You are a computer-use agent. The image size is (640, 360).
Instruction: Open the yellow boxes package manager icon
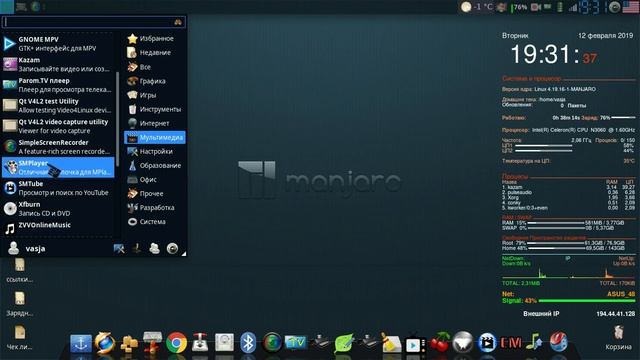[x=129, y=343]
